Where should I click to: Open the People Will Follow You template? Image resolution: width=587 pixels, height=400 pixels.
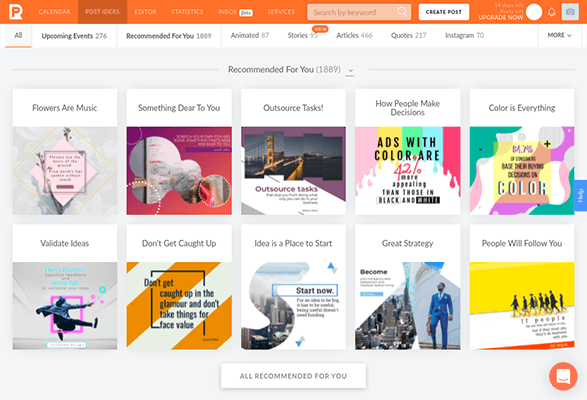(522, 287)
